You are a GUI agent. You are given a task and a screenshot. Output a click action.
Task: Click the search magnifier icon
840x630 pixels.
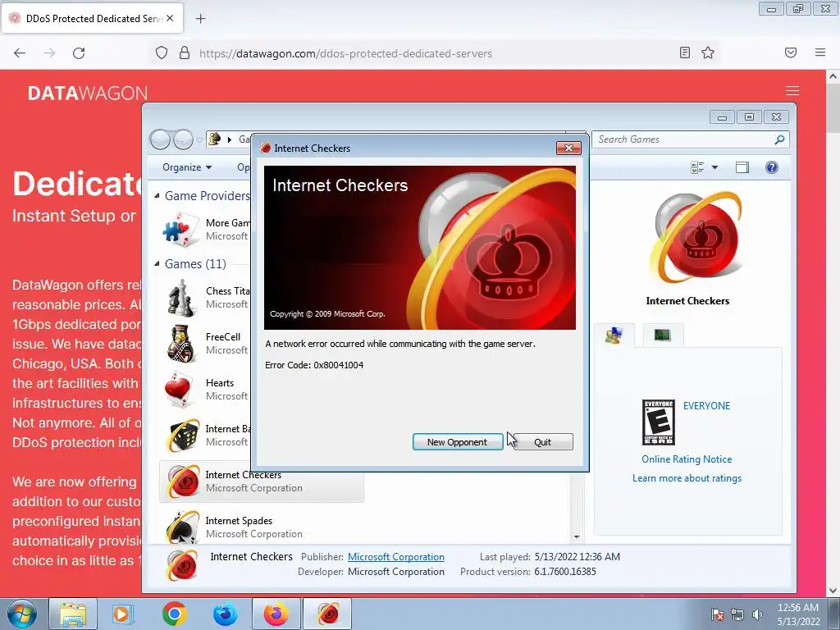(779, 139)
